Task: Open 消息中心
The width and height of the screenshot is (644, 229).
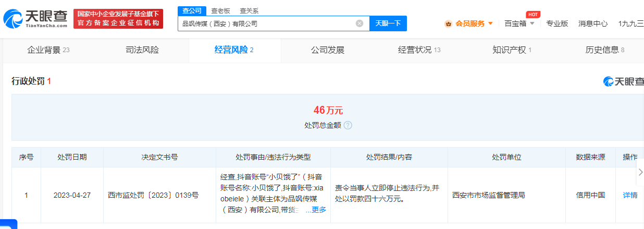Action: pos(593,23)
